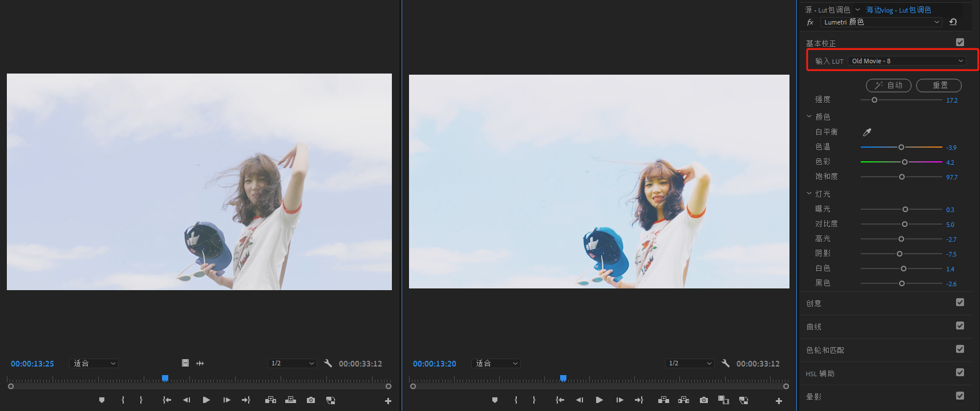Open Program monitor 1/2 resolution dropdown
The image size is (980, 411).
pos(690,363)
